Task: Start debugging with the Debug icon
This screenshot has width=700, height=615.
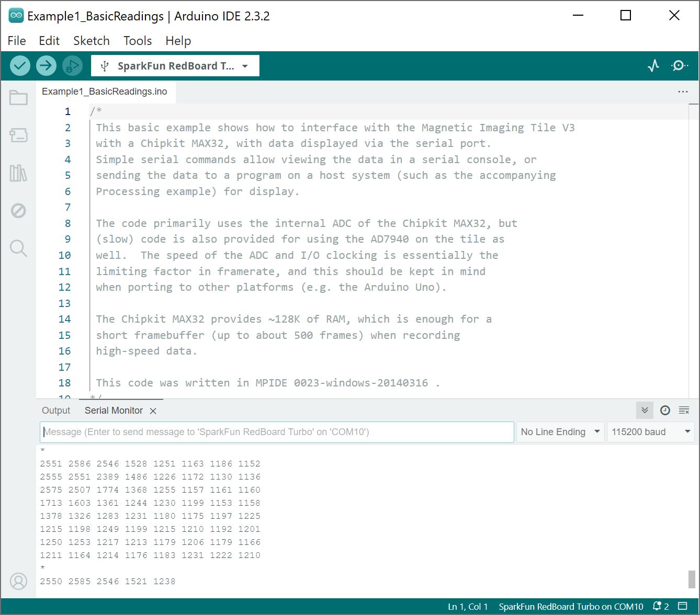Action: tap(72, 66)
